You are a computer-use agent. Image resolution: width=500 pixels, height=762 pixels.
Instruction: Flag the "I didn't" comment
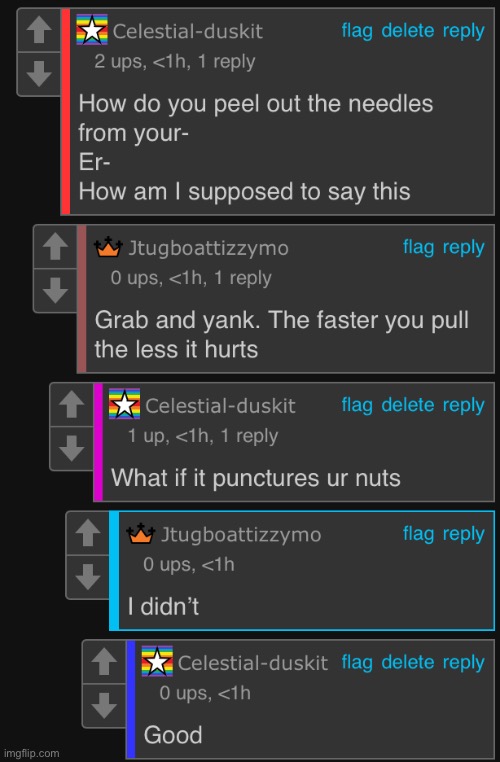[x=418, y=534]
